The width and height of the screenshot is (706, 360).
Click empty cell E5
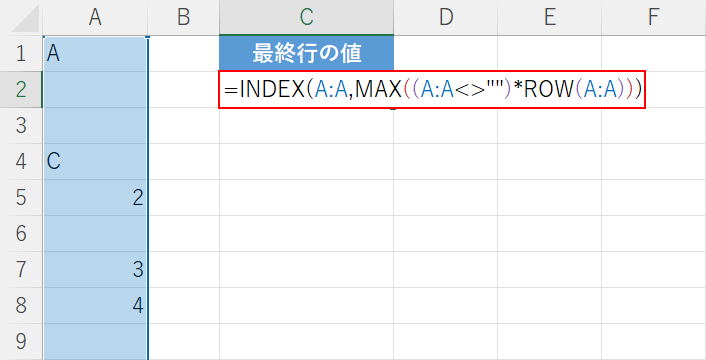coord(549,198)
